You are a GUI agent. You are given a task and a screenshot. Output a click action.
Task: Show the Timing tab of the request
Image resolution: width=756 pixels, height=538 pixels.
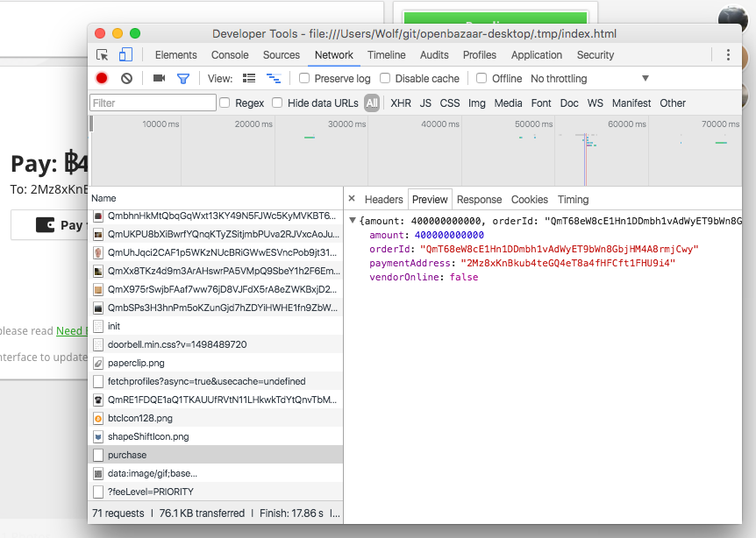(x=574, y=200)
